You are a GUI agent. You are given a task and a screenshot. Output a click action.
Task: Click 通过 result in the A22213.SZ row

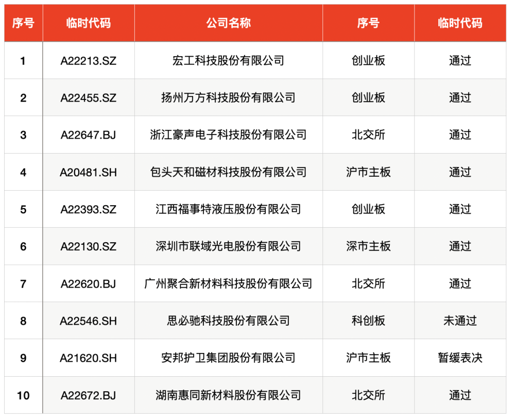[460, 60]
